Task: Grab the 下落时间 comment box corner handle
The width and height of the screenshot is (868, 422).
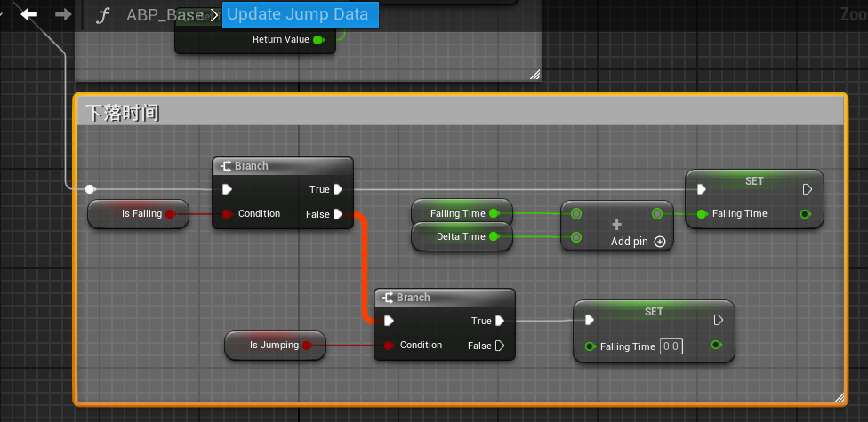Action: pyautogui.click(x=839, y=398)
